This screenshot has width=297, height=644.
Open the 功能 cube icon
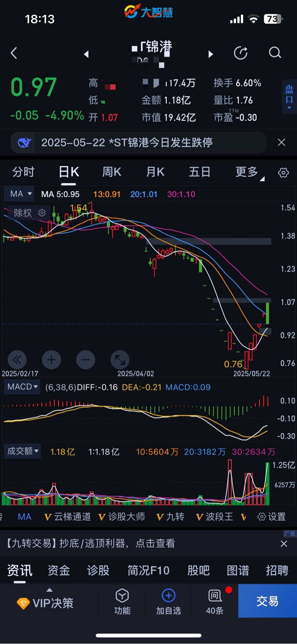[x=122, y=601]
